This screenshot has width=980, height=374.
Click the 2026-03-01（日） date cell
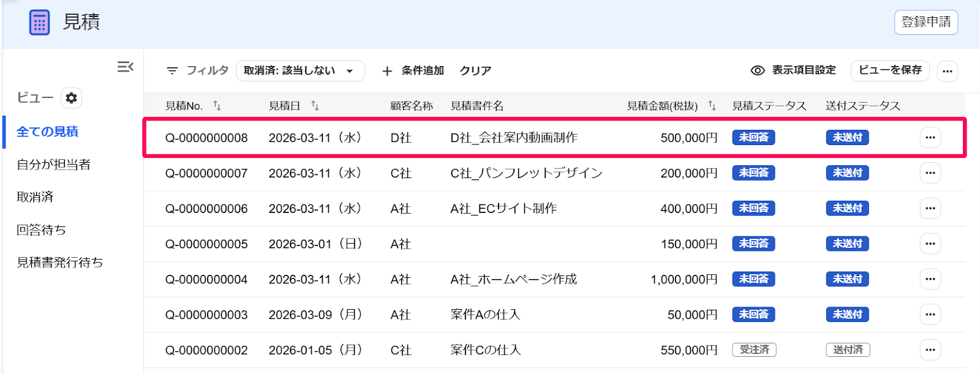[316, 244]
